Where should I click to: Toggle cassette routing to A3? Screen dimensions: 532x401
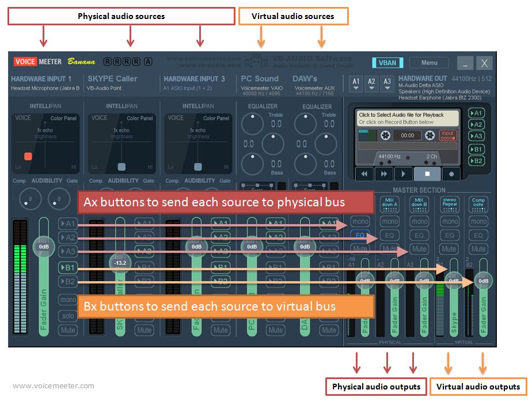[476, 136]
